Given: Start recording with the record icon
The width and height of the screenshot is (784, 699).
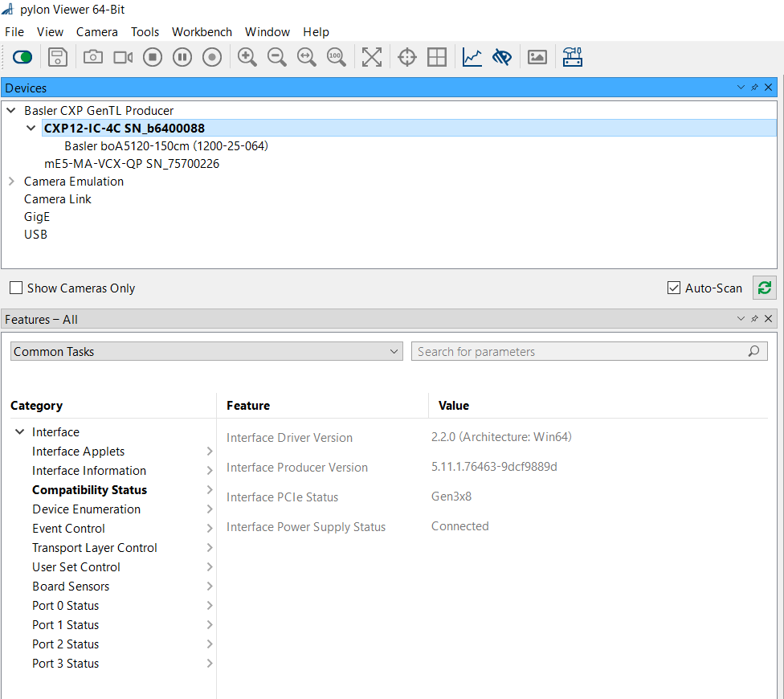Looking at the screenshot, I should 212,57.
